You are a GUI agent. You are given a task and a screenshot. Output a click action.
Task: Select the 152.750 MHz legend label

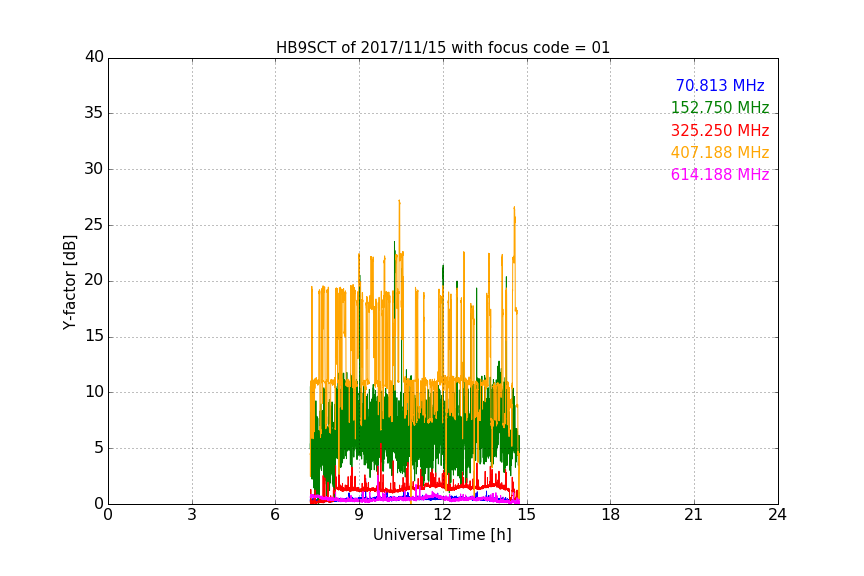(720, 107)
